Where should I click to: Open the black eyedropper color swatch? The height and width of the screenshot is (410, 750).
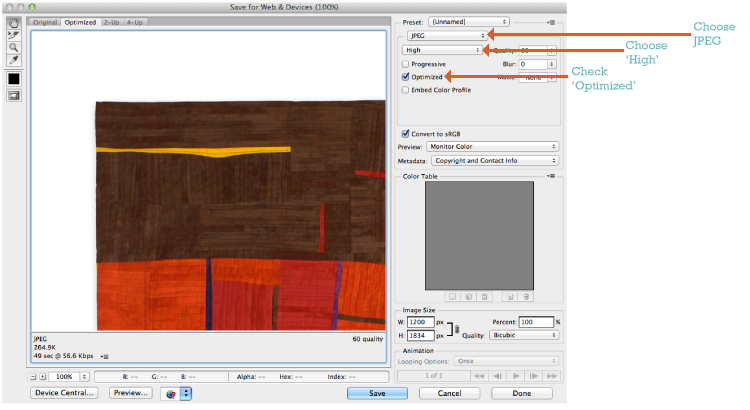pyautogui.click(x=13, y=79)
